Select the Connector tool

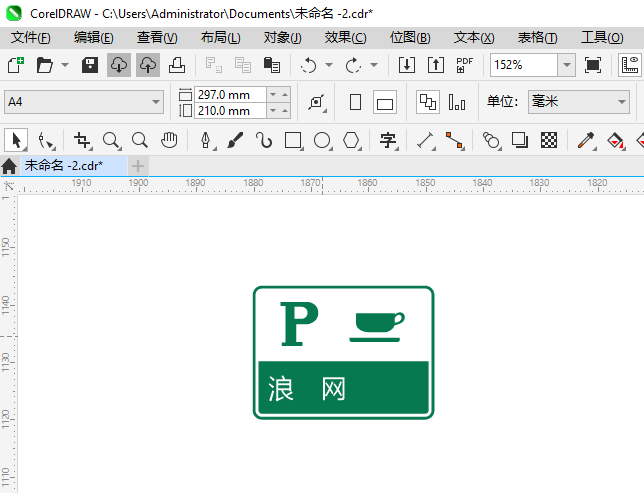coord(455,141)
